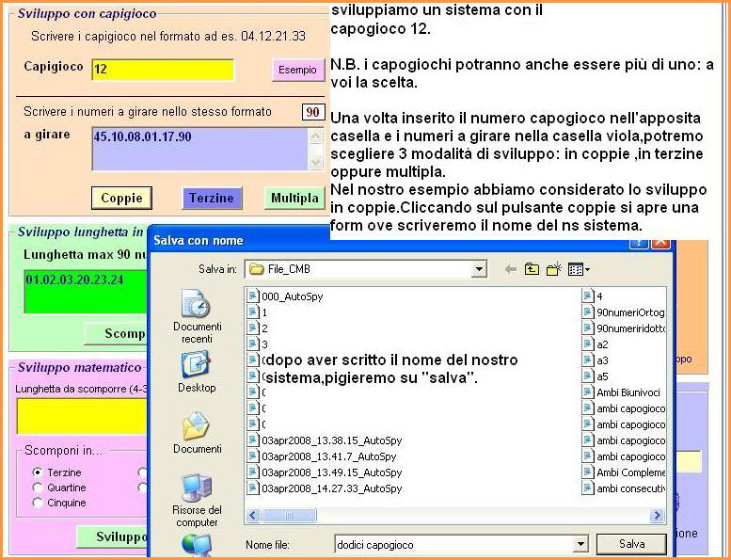731x560 pixels.
Task: Open Documenti recenti in the places bar
Action: click(197, 315)
